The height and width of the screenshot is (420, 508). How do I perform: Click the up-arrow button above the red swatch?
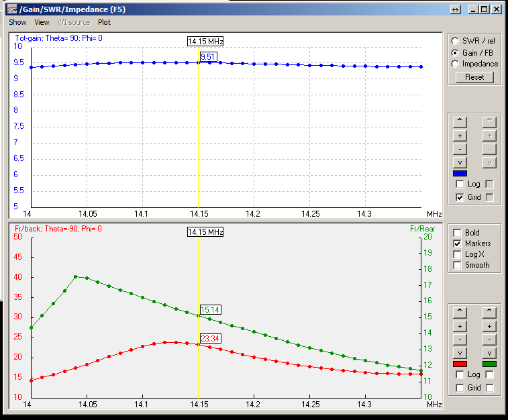coord(460,312)
